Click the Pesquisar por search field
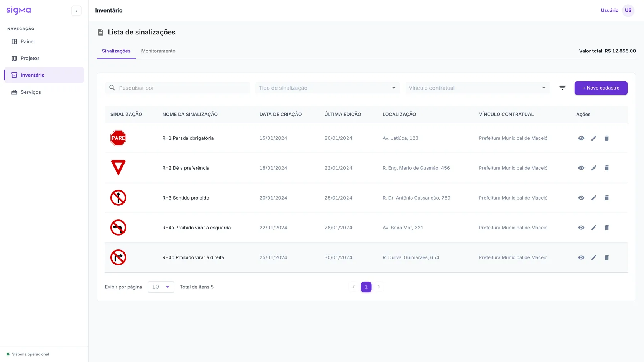 pos(177,88)
